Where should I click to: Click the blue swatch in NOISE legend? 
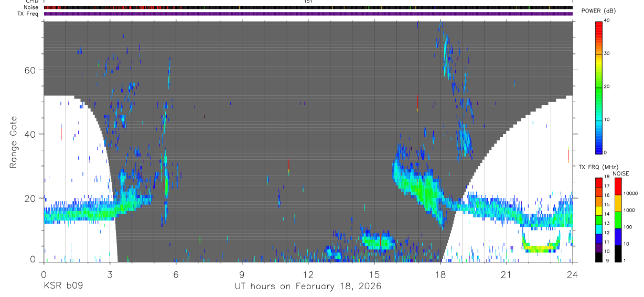point(618,236)
